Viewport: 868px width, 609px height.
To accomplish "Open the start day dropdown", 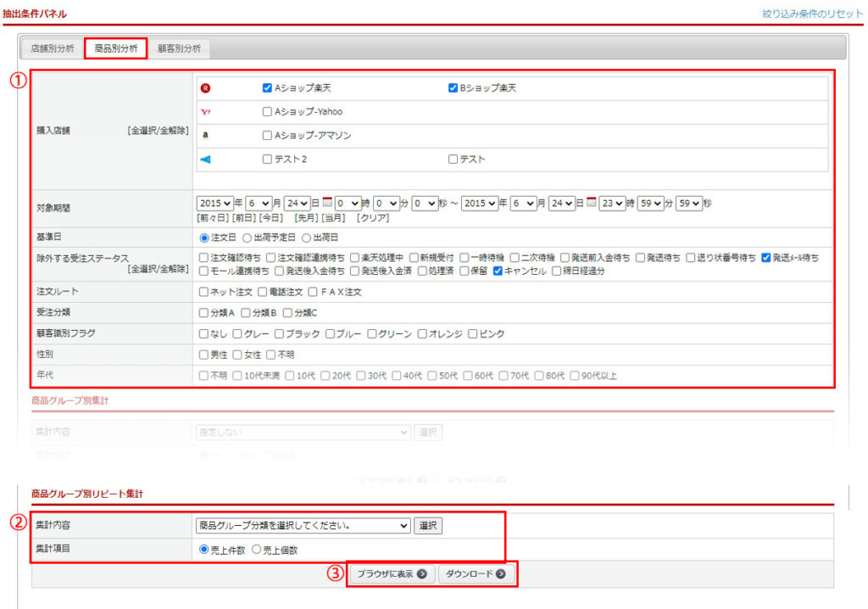I will click(298, 204).
